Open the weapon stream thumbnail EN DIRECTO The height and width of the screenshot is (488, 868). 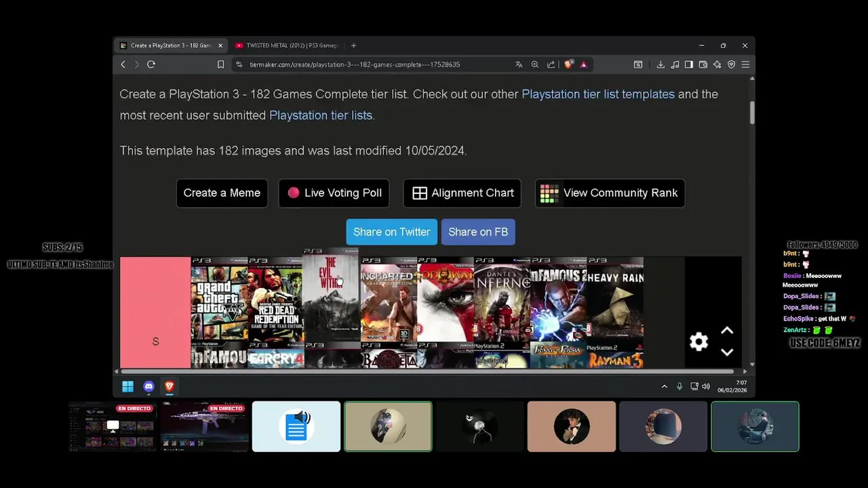pos(204,426)
